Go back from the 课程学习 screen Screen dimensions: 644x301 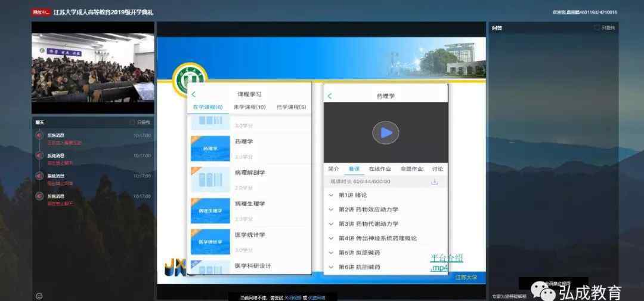coord(194,94)
